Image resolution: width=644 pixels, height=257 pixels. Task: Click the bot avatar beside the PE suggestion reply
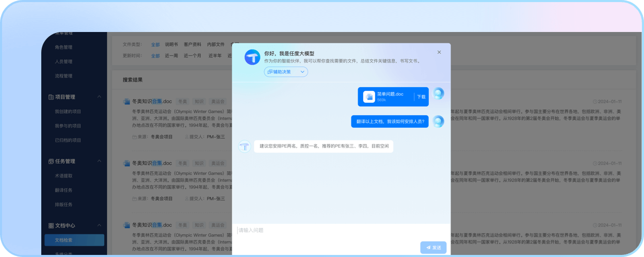245,147
